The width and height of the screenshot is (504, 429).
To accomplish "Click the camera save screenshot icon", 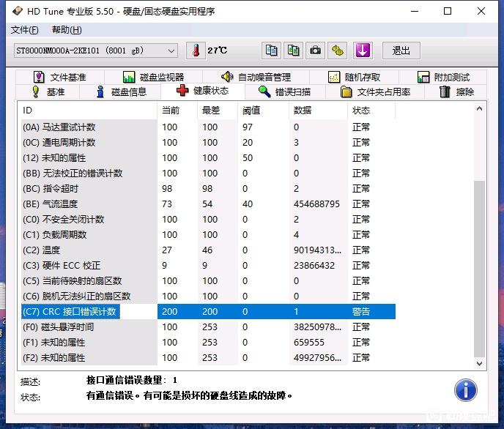I will (x=315, y=51).
